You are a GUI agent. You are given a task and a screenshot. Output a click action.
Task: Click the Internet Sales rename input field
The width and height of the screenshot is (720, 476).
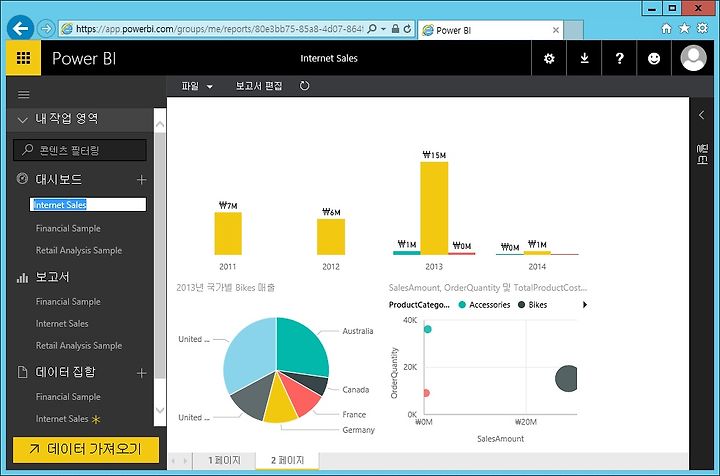tap(88, 204)
